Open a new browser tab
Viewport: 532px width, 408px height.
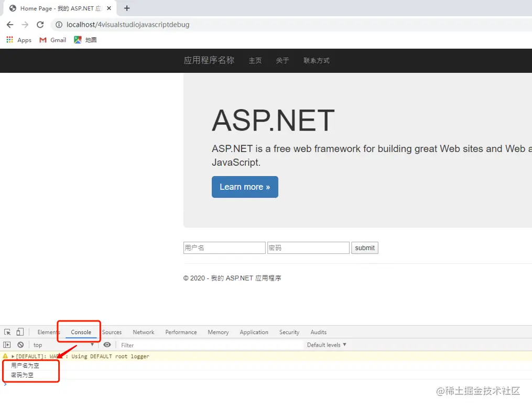127,8
